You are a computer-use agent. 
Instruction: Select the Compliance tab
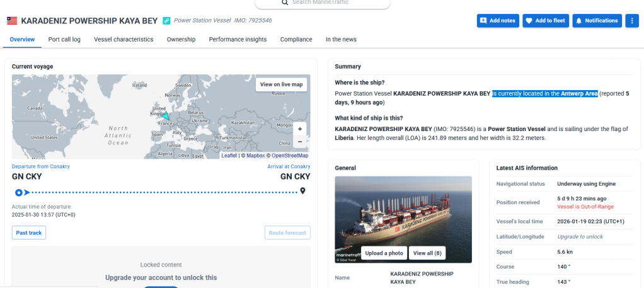(x=296, y=39)
